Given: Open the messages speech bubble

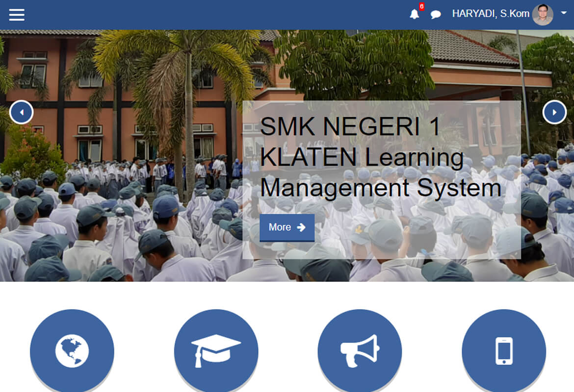Looking at the screenshot, I should (436, 14).
